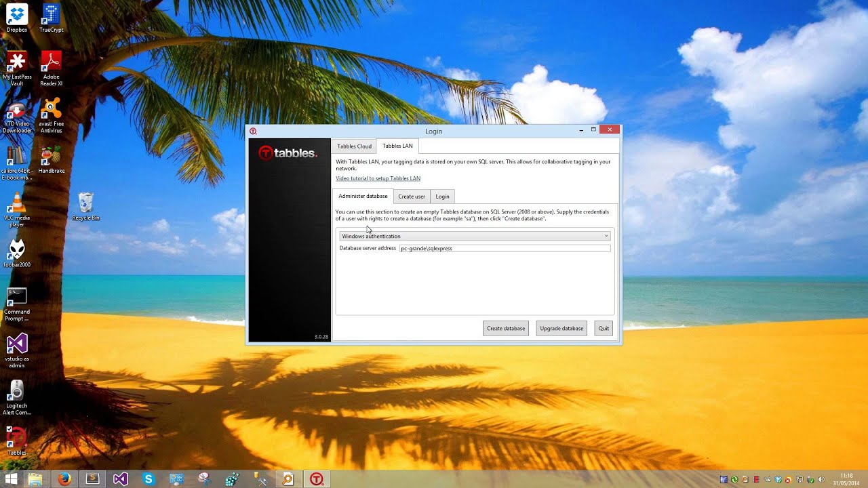Select the Recycle Bin icon

pos(86,206)
